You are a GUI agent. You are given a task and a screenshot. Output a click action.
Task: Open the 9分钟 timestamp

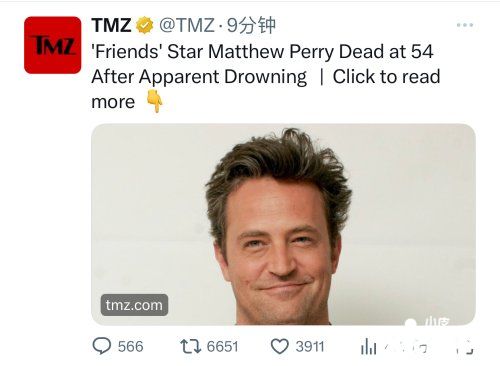point(251,25)
